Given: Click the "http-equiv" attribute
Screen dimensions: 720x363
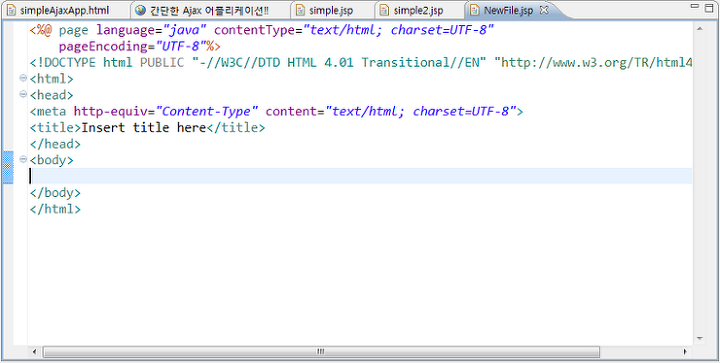Looking at the screenshot, I should tap(111, 112).
